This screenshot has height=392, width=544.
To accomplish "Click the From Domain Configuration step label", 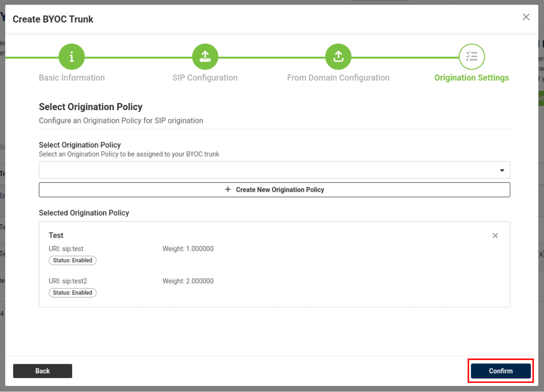I will (x=338, y=78).
